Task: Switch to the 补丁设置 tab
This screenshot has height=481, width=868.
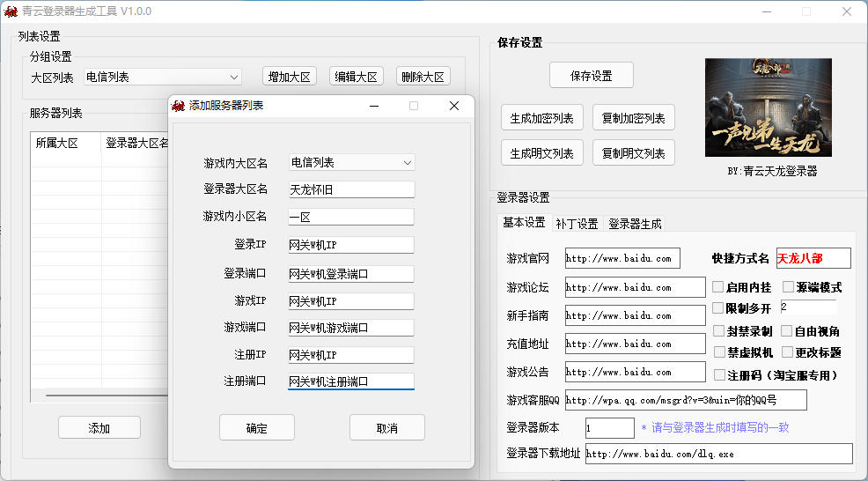Action: tap(577, 224)
